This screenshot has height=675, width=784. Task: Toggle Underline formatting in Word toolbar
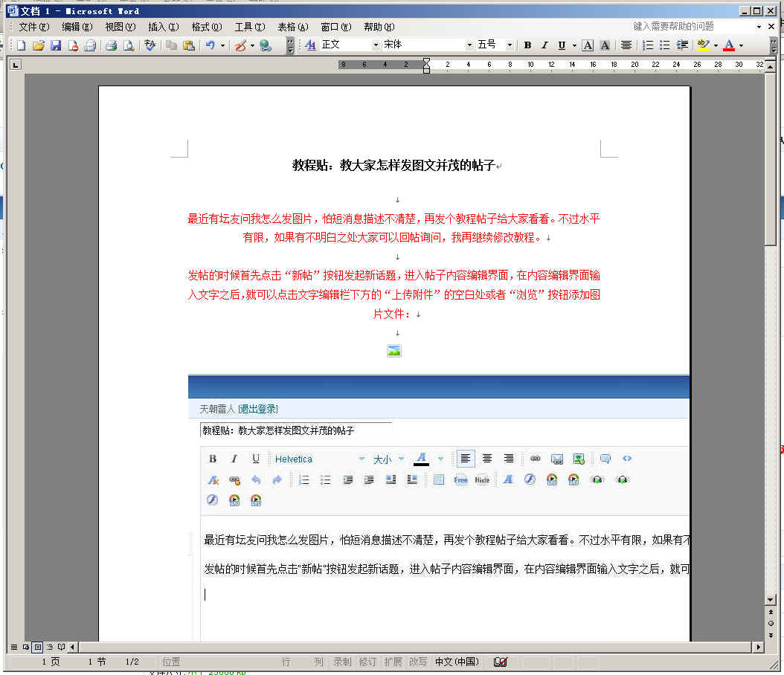[562, 45]
